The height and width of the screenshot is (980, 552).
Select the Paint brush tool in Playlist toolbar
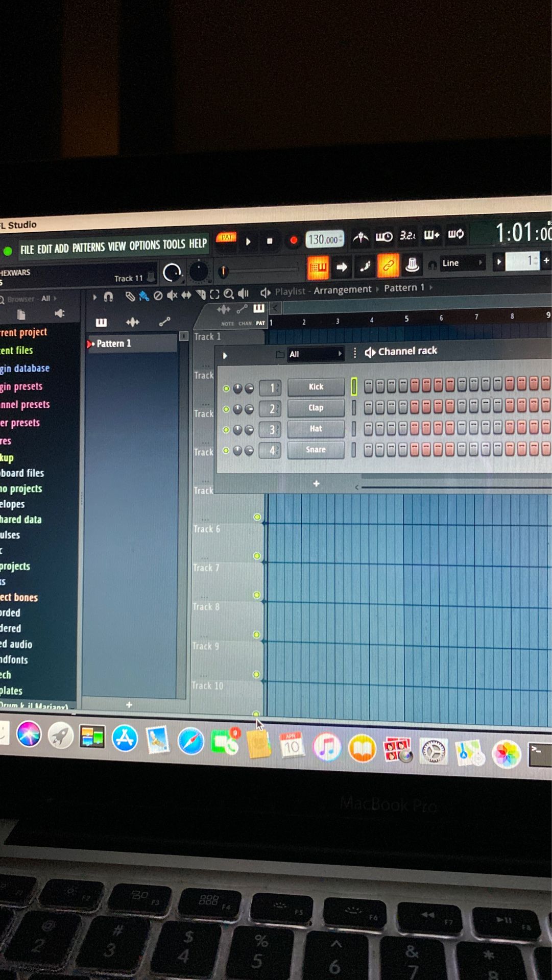pos(145,296)
